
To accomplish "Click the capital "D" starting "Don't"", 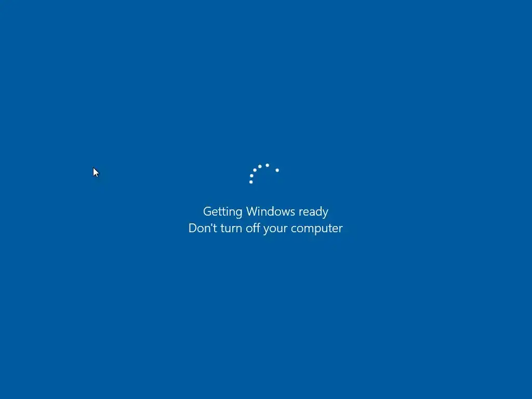I will pos(193,228).
